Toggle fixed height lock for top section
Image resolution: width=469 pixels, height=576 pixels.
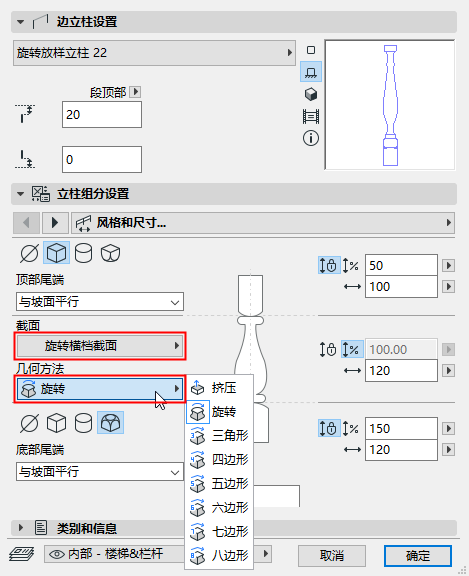(329, 265)
